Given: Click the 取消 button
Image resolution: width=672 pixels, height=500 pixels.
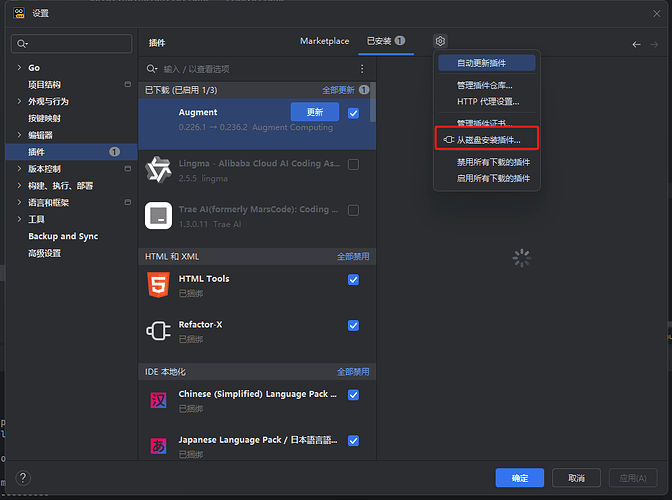Looking at the screenshot, I should (576, 478).
